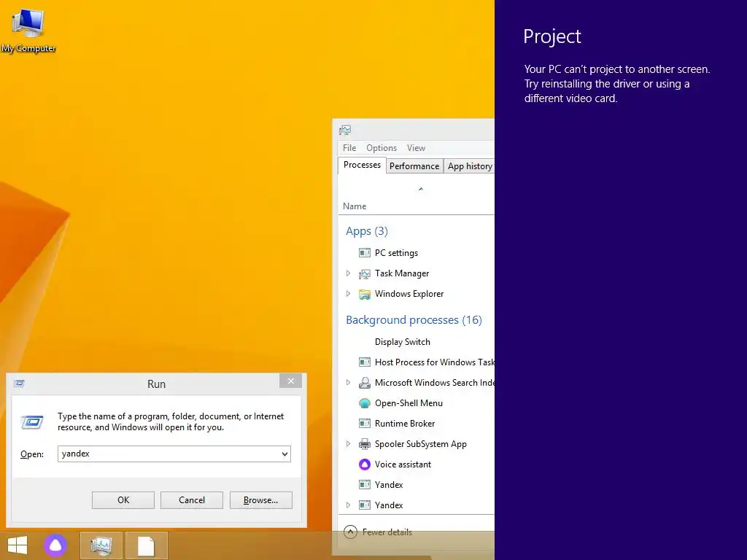Screen dimensions: 747x560
Task: Click the Open-Shell Menu shell icon
Action: pos(365,403)
